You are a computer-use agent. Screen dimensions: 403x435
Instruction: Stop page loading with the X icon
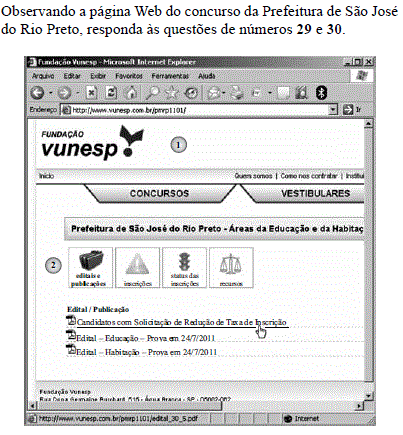pos(91,93)
